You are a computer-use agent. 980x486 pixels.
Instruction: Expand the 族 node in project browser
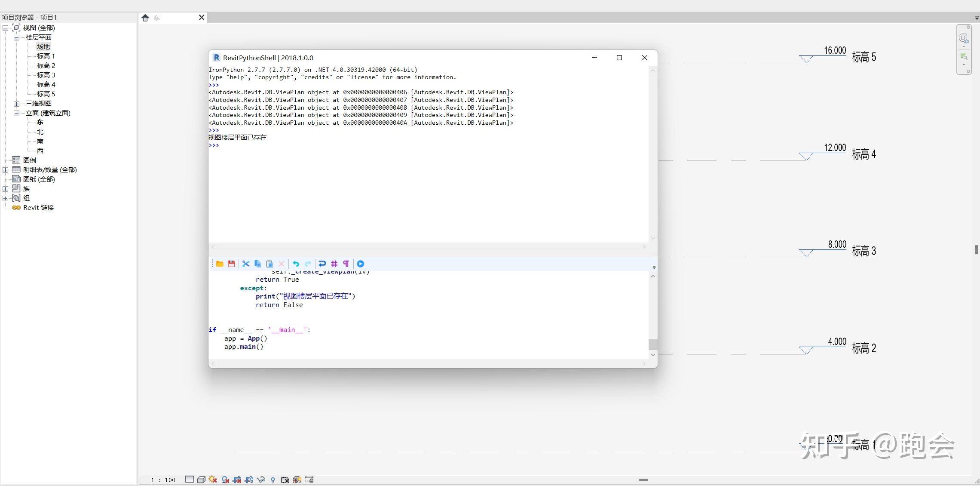tap(6, 189)
